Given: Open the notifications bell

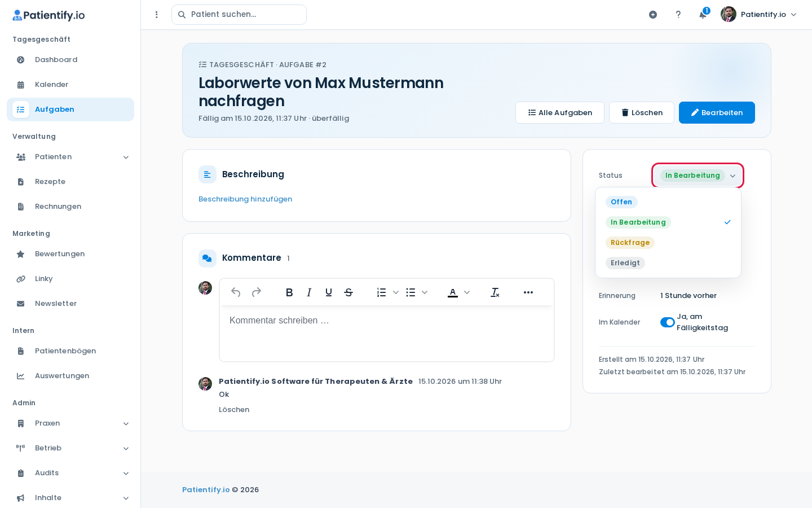Looking at the screenshot, I should [703, 15].
